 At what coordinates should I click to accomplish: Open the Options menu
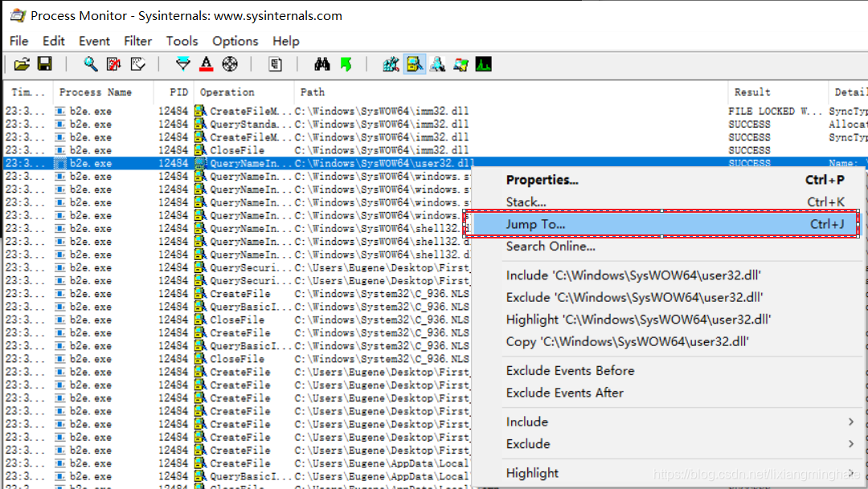(235, 41)
